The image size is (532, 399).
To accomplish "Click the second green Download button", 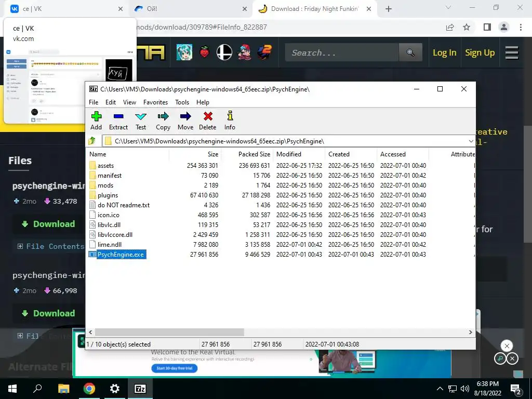I will click(48, 313).
